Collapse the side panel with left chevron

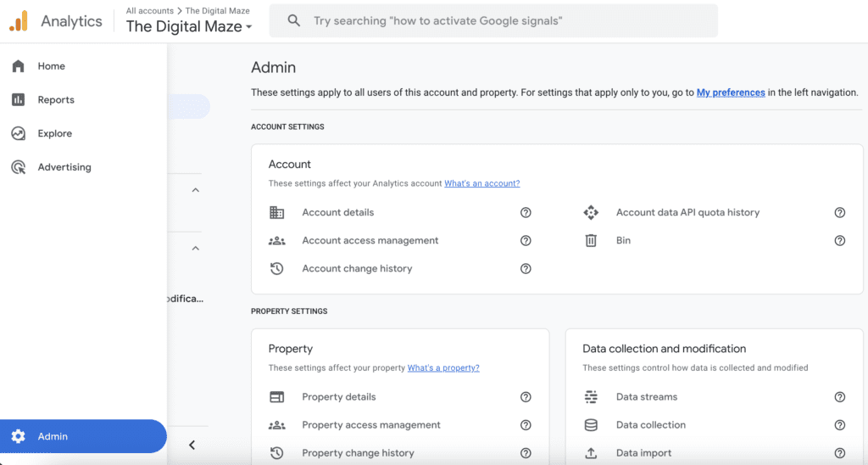[x=192, y=445]
